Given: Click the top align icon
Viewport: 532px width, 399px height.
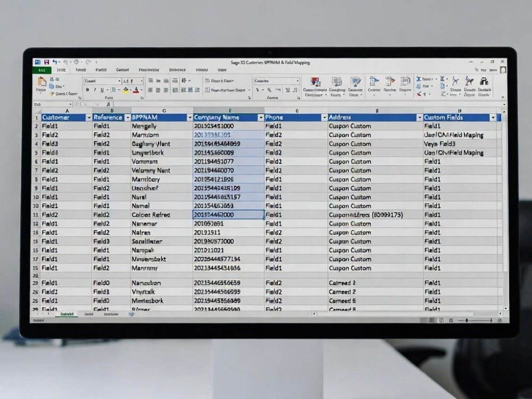Looking at the screenshot, I should coord(151,81).
